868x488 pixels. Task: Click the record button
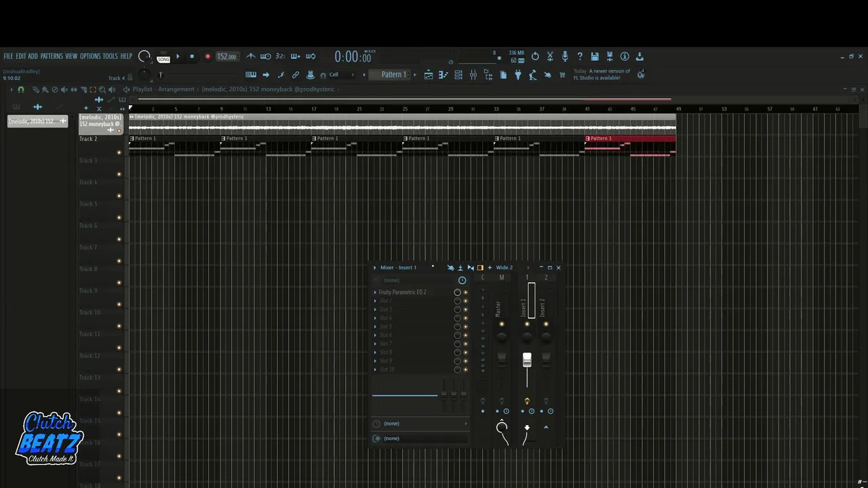(x=208, y=56)
